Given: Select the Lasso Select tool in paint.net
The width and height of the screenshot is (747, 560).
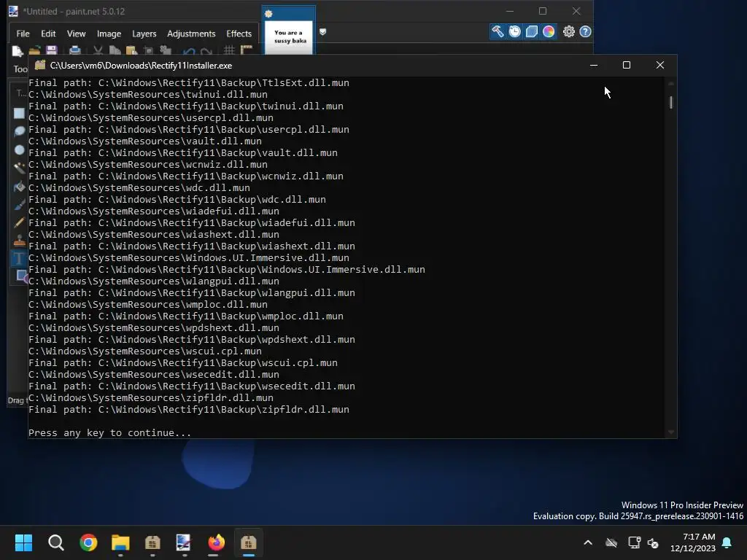Looking at the screenshot, I should [19, 131].
